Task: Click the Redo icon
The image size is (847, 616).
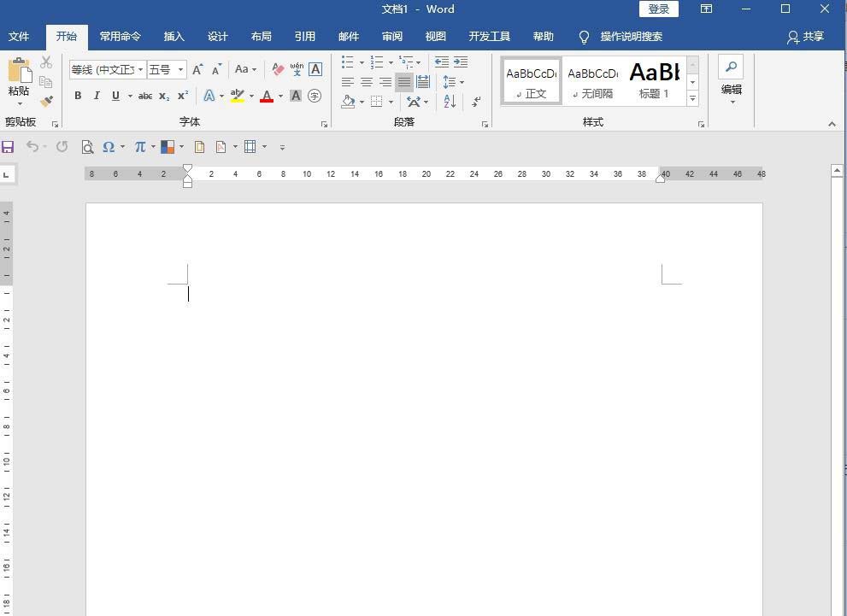Action: point(62,146)
